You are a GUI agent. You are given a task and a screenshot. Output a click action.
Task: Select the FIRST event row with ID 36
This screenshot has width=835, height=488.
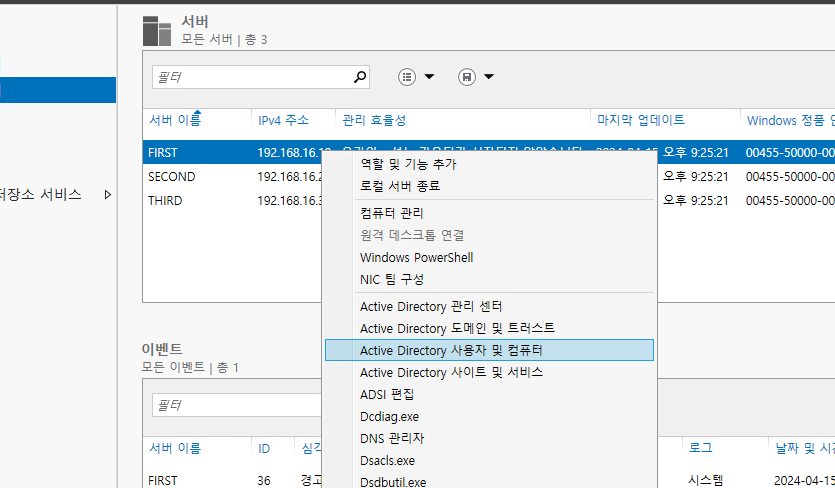[x=232, y=480]
